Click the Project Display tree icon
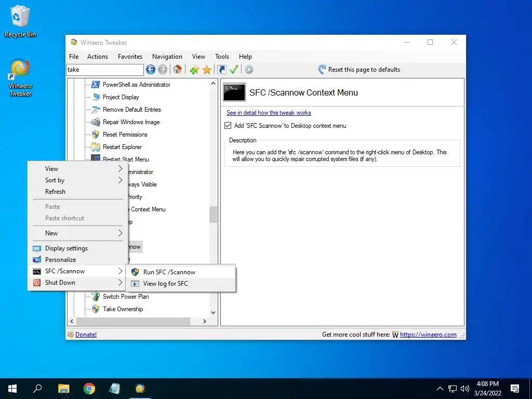This screenshot has height=399, width=532. pyautogui.click(x=96, y=97)
